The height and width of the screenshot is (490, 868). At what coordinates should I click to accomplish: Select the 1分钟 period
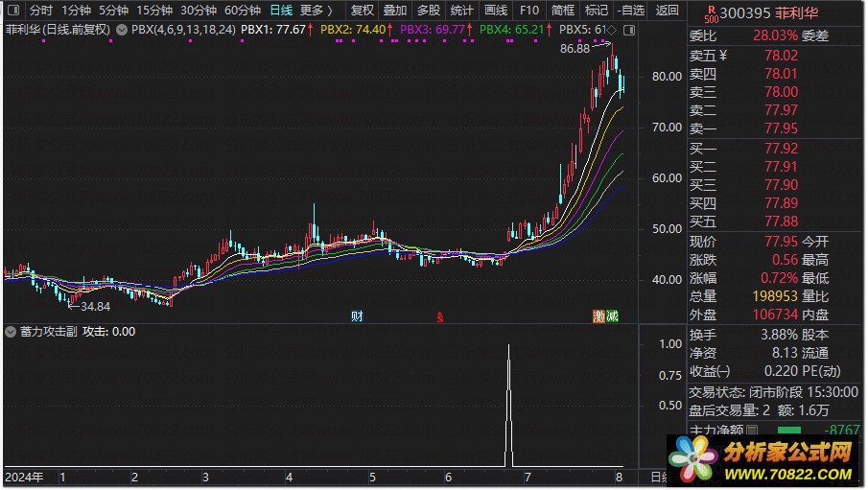point(76,10)
